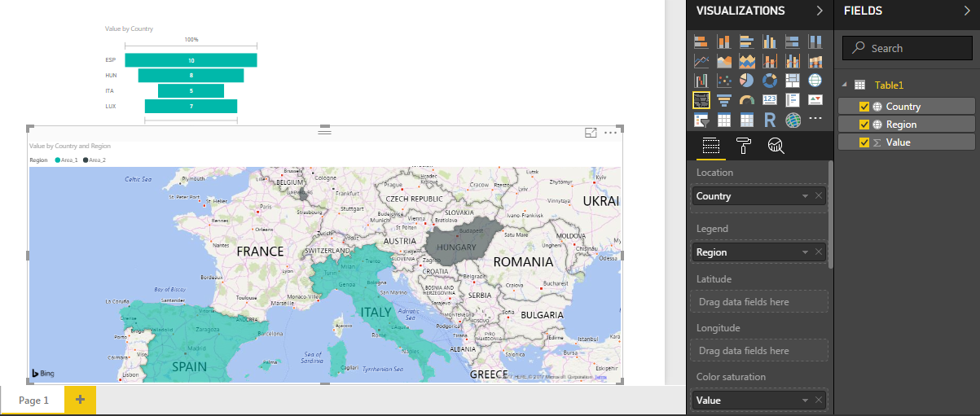The width and height of the screenshot is (980, 416).
Task: Select the Table visualization
Action: (723, 120)
